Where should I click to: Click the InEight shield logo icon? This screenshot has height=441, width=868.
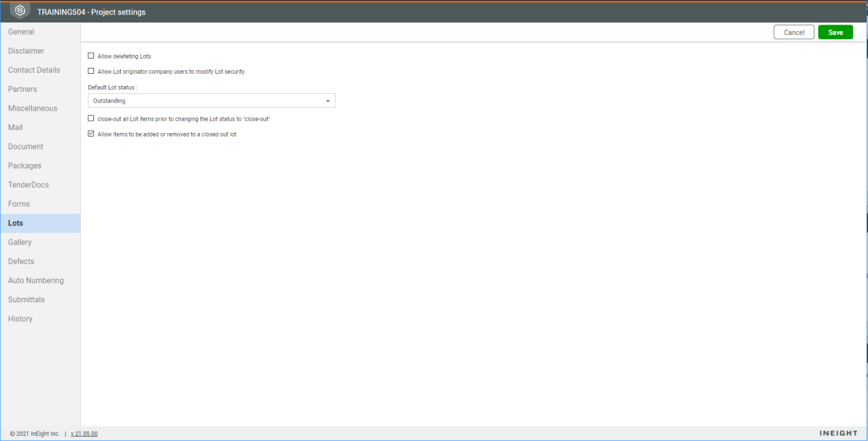pos(20,12)
